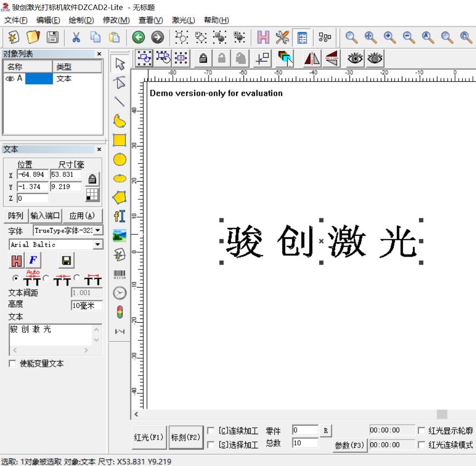476x466 pixels.
Task: Click the text height field showing 10毫米
Action: [86, 305]
